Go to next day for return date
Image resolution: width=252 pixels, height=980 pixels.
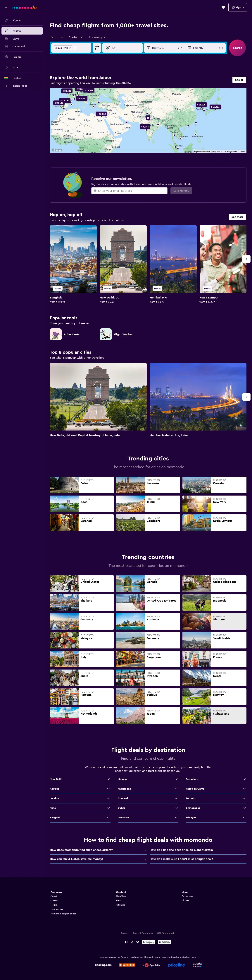(x=222, y=48)
